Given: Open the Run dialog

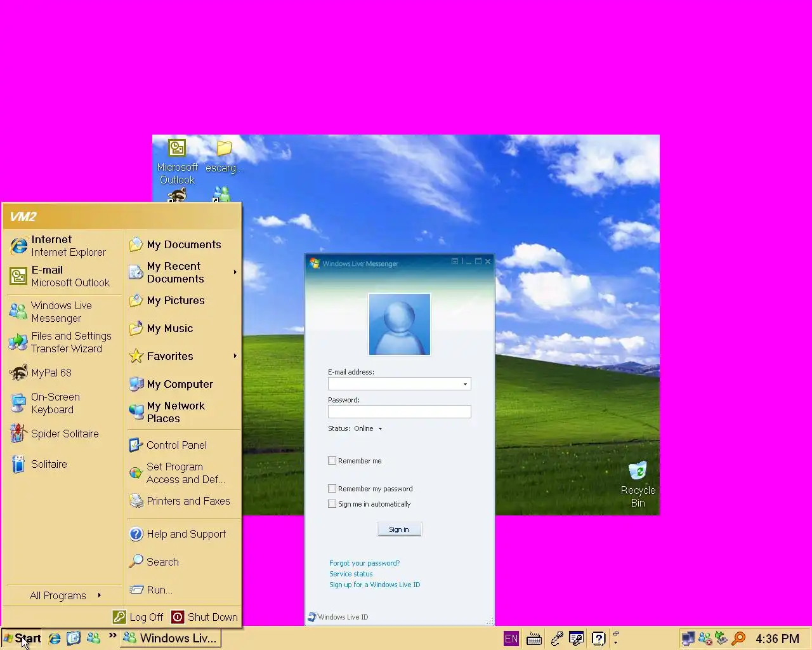Looking at the screenshot, I should [183, 590].
